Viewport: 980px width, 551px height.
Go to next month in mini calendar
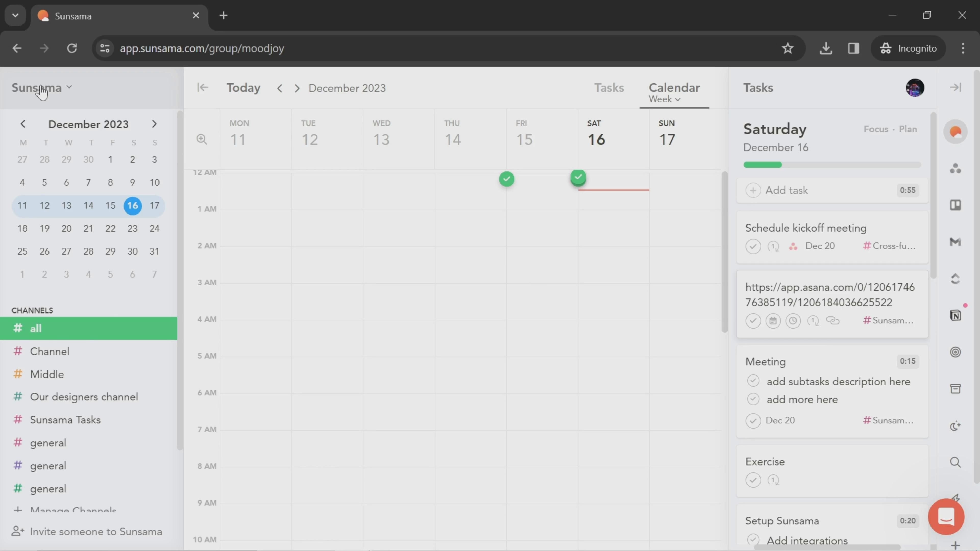tap(154, 124)
